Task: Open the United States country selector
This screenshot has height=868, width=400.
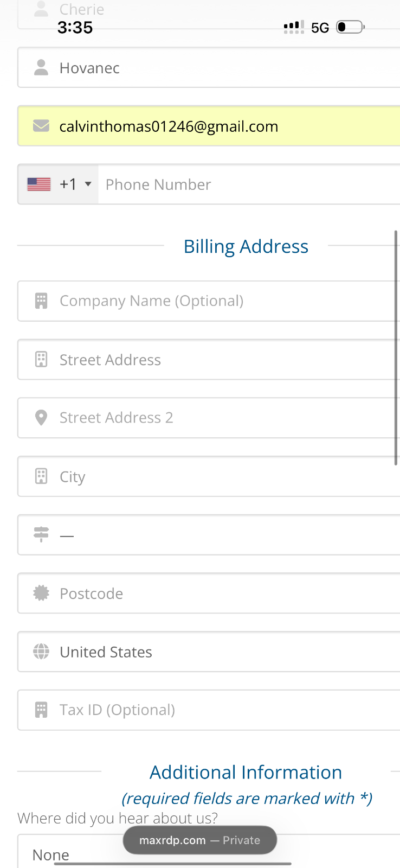Action: click(x=217, y=652)
